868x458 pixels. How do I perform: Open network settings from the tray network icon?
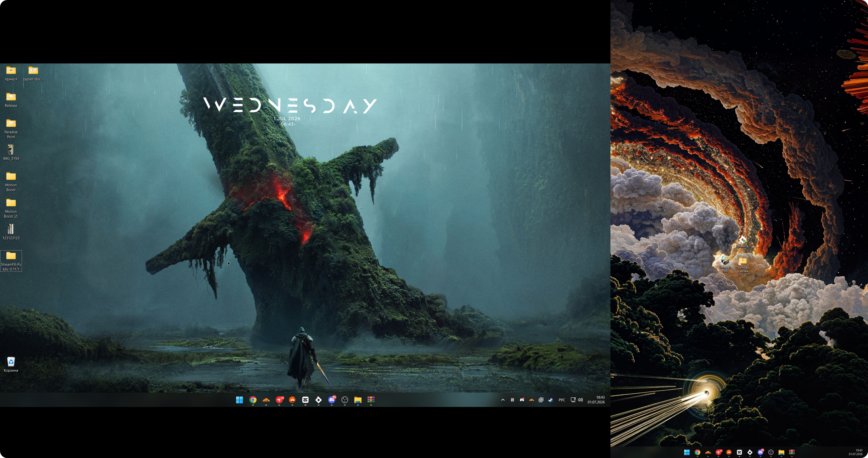coord(573,400)
